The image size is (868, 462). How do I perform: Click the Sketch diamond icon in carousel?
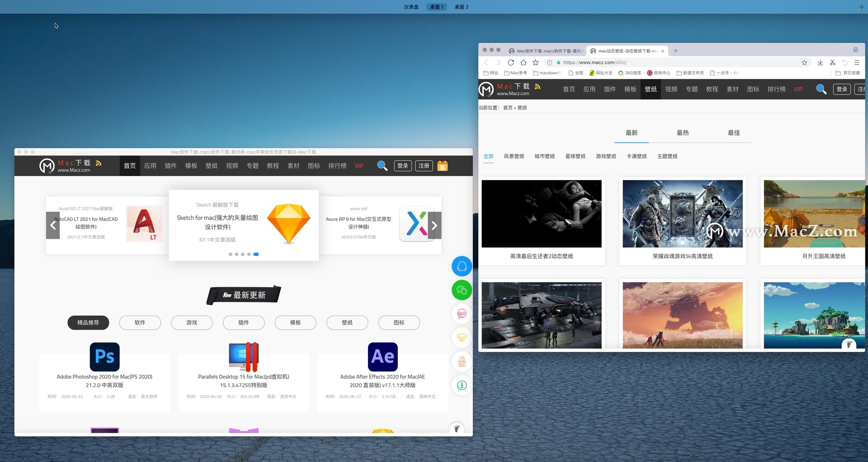(288, 224)
